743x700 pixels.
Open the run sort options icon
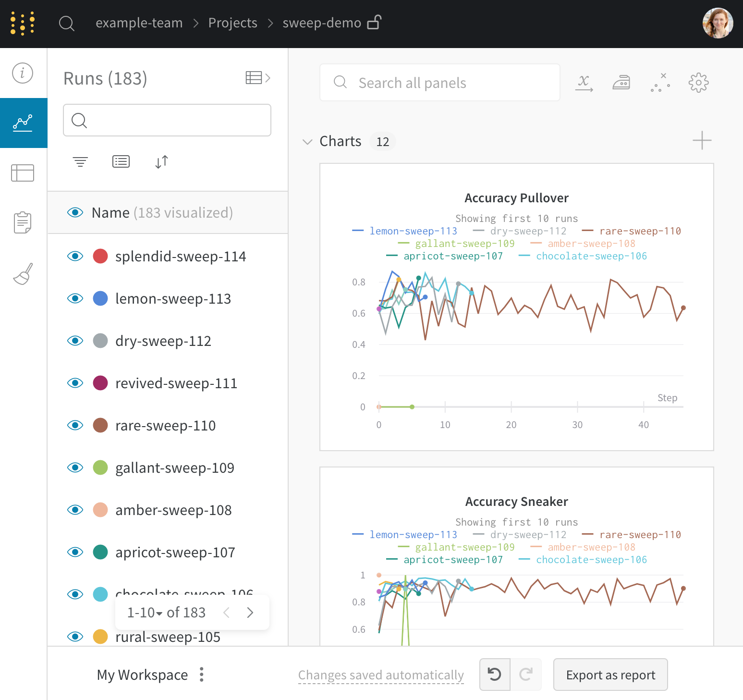(x=161, y=161)
